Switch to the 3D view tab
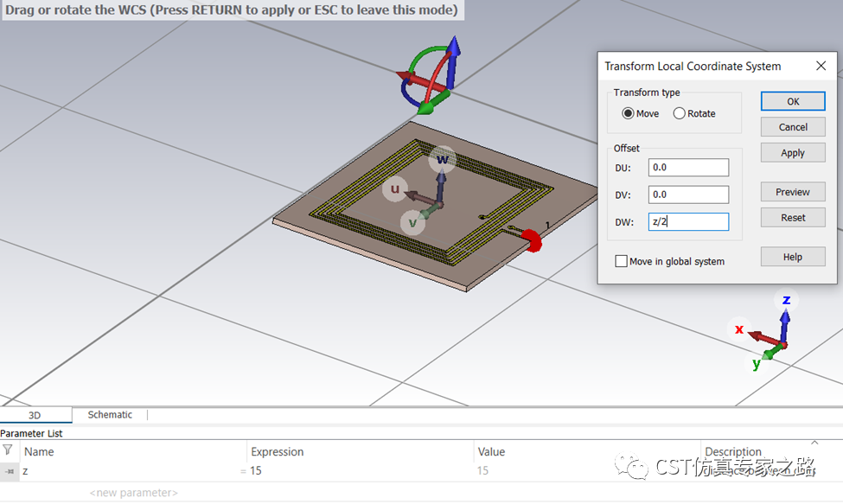This screenshot has height=504, width=843. click(35, 415)
